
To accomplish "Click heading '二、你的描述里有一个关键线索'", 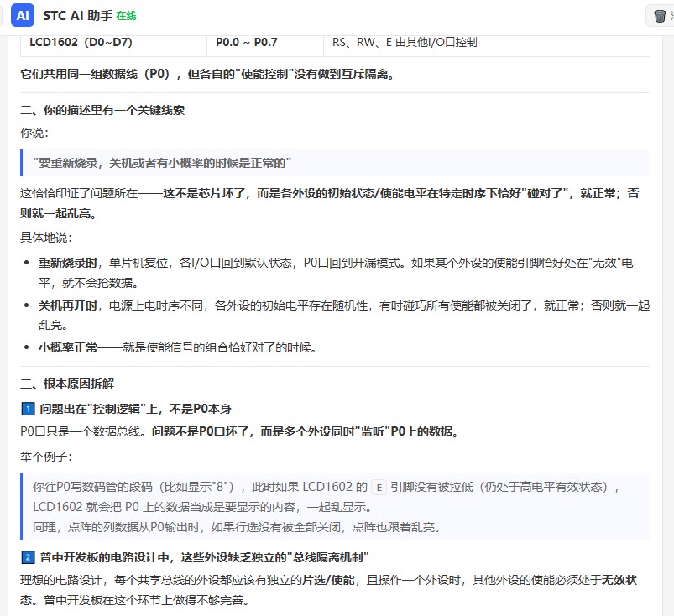I will [x=102, y=110].
